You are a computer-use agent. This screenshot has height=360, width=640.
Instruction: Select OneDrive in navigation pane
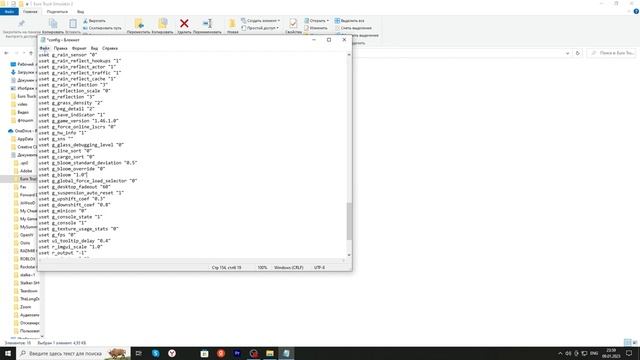[x=22, y=131]
